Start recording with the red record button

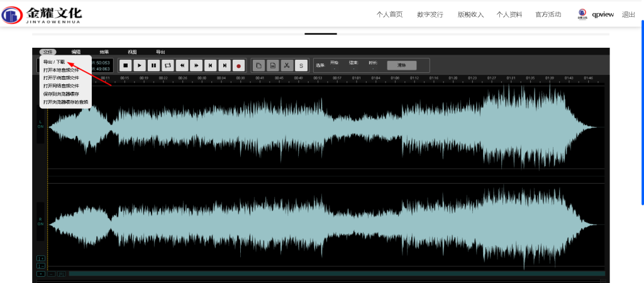(238, 65)
